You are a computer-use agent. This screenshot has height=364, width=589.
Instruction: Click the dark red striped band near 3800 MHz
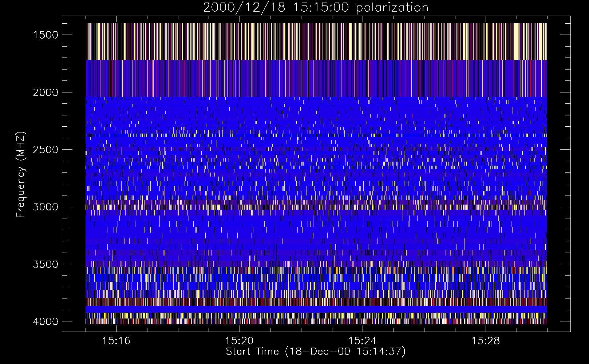(316, 302)
